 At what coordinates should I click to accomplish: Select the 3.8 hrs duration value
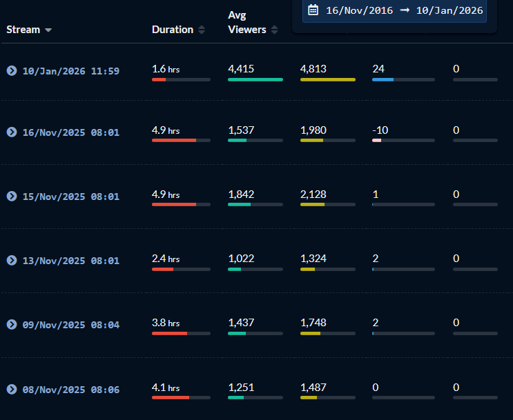[166, 323]
